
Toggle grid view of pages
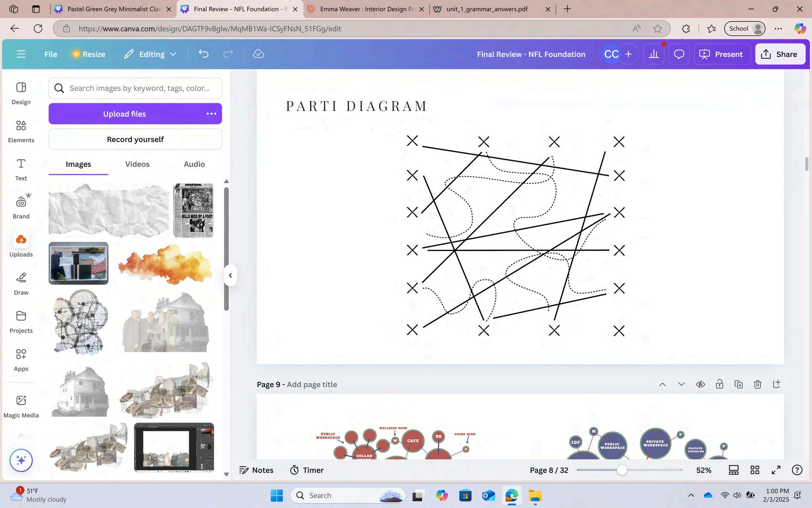755,470
